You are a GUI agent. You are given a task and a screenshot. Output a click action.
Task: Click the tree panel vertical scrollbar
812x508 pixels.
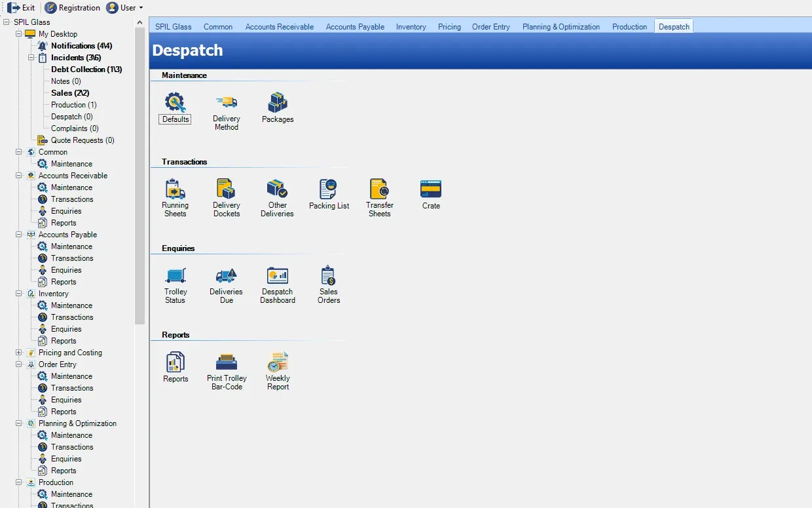click(x=139, y=177)
